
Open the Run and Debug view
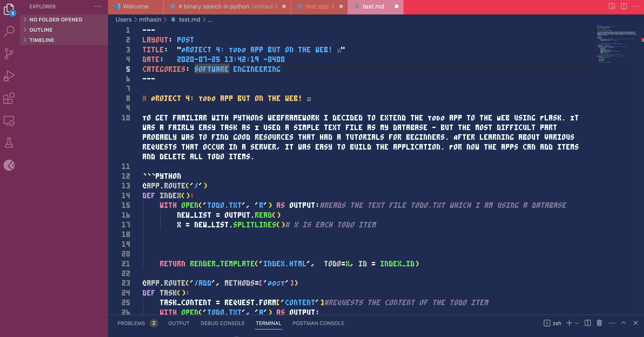pyautogui.click(x=9, y=76)
